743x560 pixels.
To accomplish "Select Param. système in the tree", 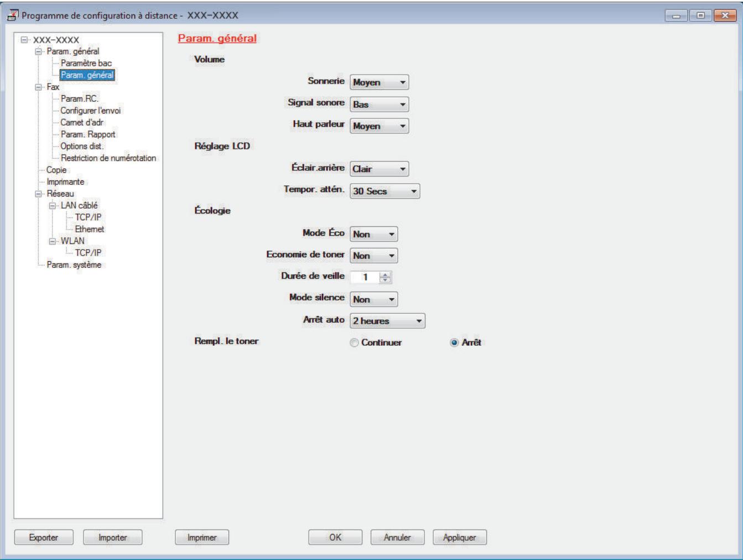I will tap(74, 265).
